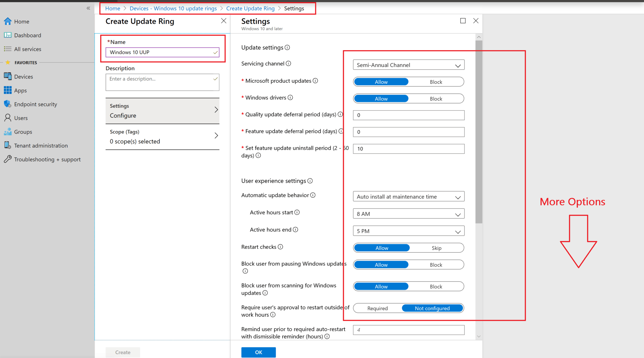This screenshot has width=644, height=358.
Task: Open the Tenant administration icon
Action: tap(8, 146)
